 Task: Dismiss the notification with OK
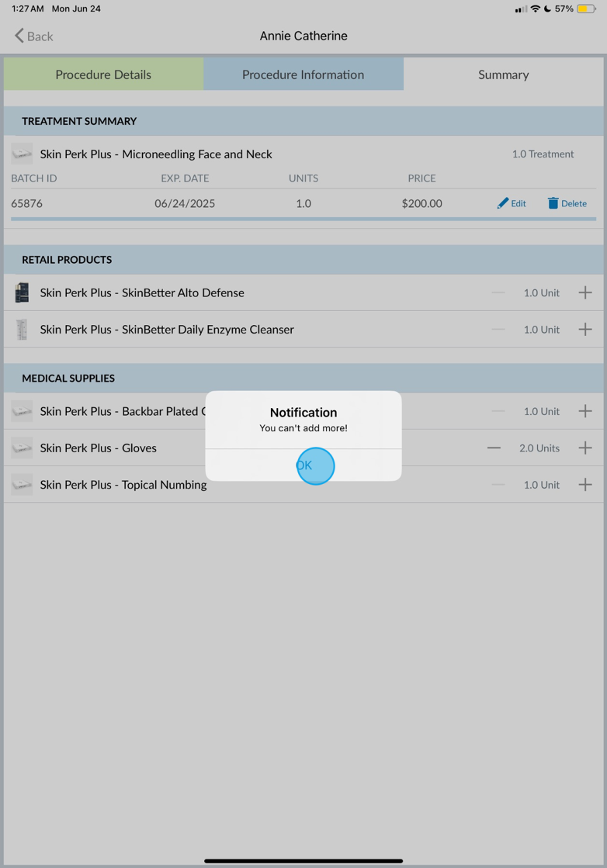tap(303, 465)
